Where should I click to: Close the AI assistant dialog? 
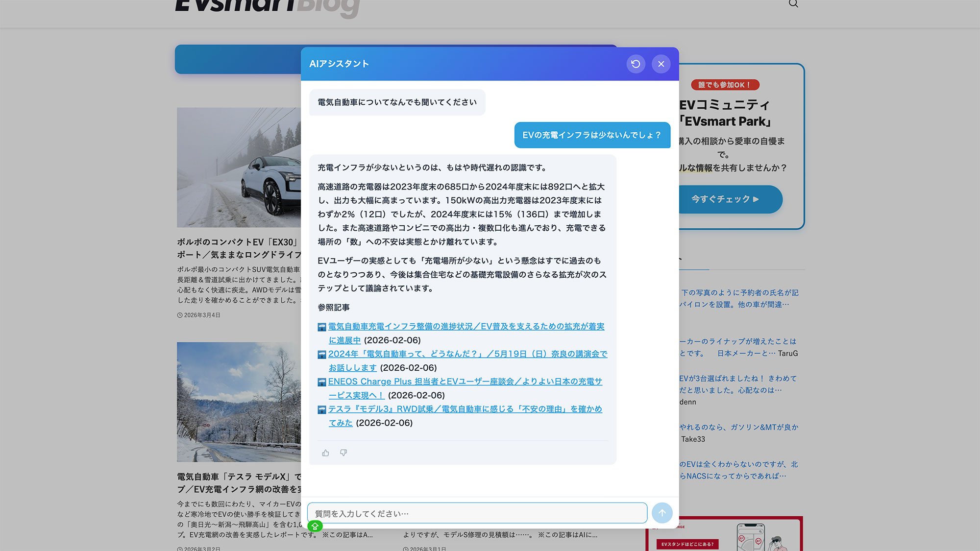click(661, 64)
